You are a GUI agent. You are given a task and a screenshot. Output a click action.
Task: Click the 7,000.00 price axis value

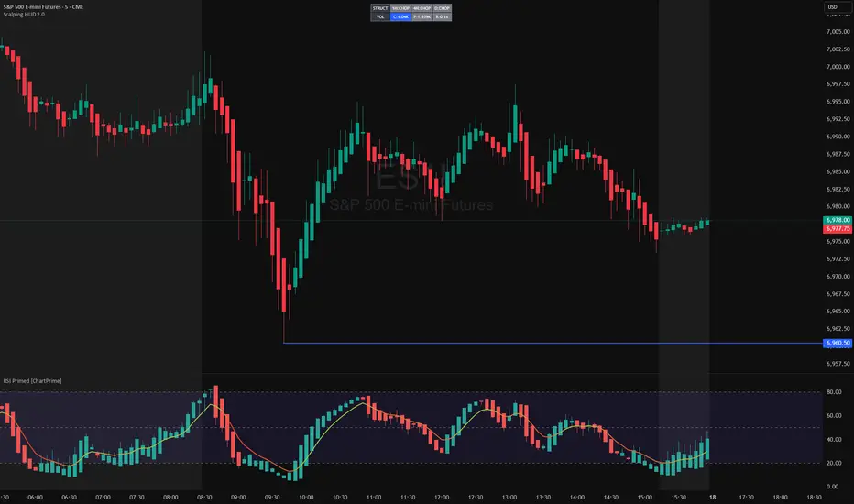pyautogui.click(x=838, y=67)
